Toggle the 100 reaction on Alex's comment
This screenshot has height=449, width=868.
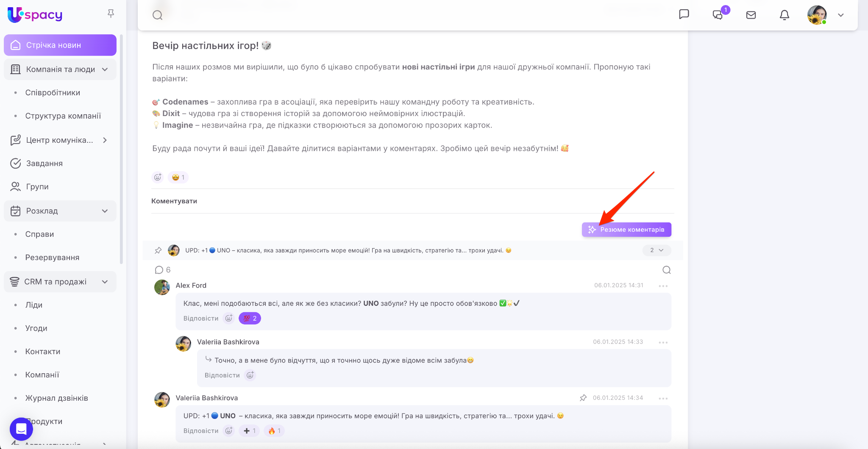click(250, 319)
